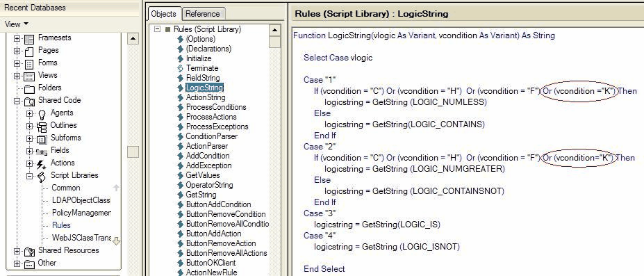The height and width of the screenshot is (276, 644).
Task: Click the Forms icon in navigator
Action: [29, 65]
